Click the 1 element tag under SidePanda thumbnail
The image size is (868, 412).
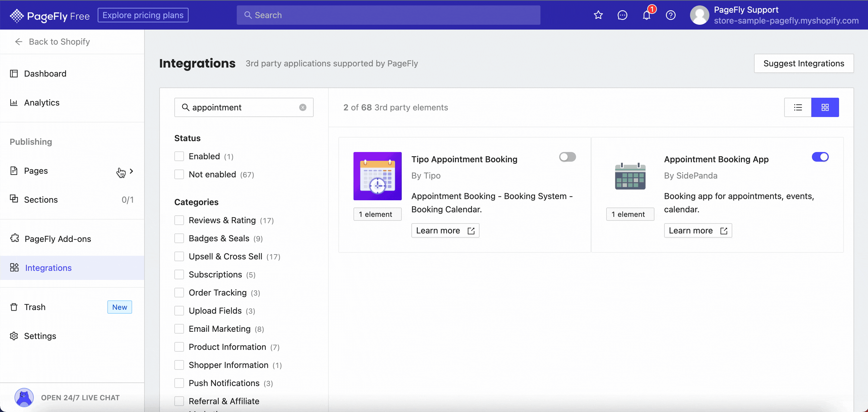tap(630, 214)
